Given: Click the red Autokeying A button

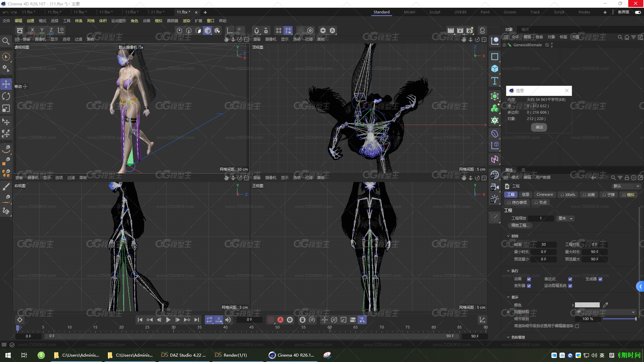Looking at the screenshot, I should [x=280, y=320].
